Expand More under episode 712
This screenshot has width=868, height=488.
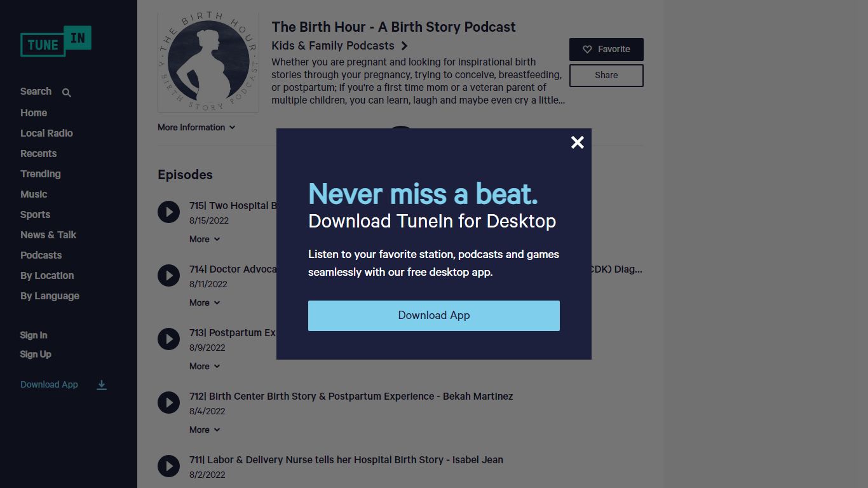click(205, 430)
